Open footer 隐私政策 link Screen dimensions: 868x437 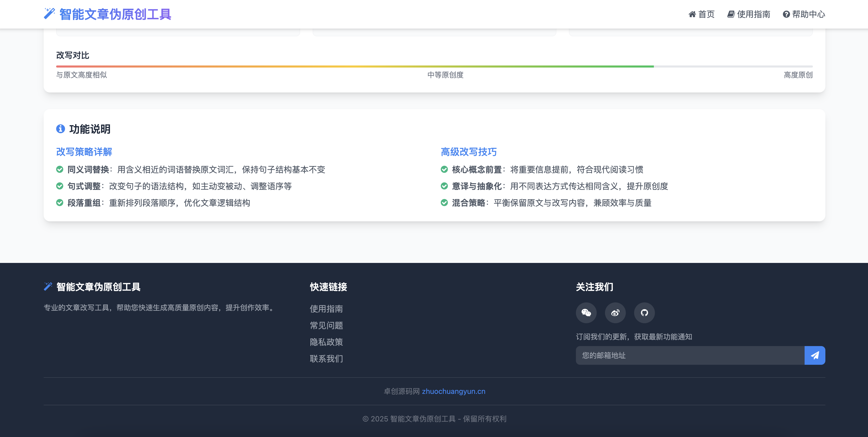326,342
